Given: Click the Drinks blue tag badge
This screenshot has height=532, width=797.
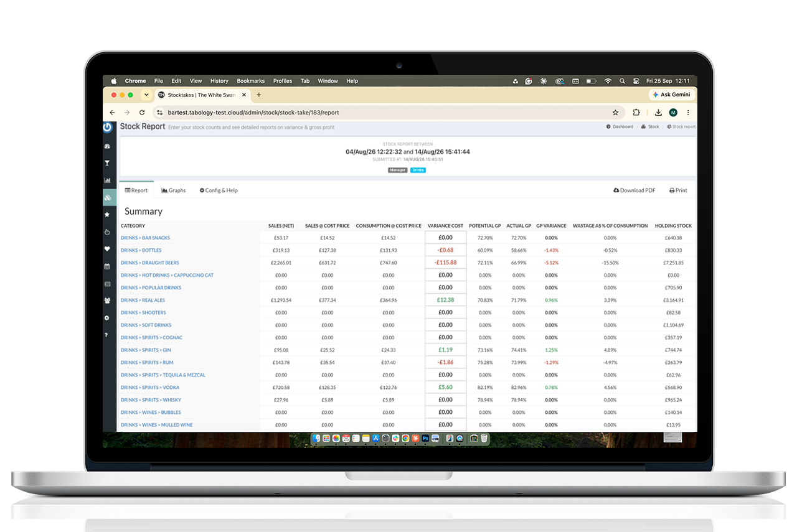Looking at the screenshot, I should tap(418, 170).
